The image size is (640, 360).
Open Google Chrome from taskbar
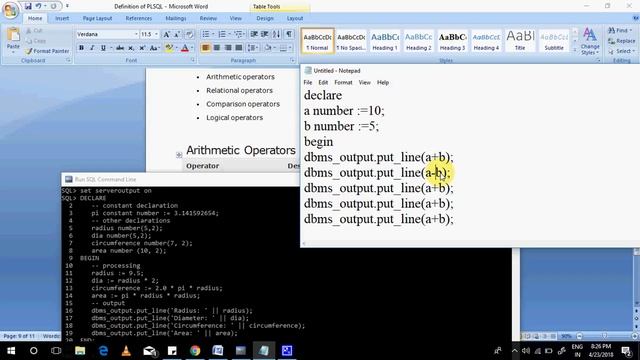click(x=195, y=351)
